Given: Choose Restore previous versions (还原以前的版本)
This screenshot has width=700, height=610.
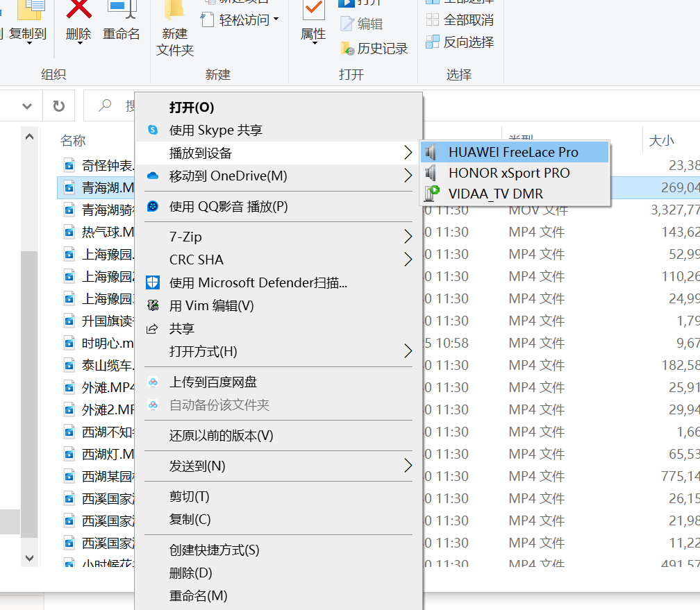Looking at the screenshot, I should click(278, 435).
